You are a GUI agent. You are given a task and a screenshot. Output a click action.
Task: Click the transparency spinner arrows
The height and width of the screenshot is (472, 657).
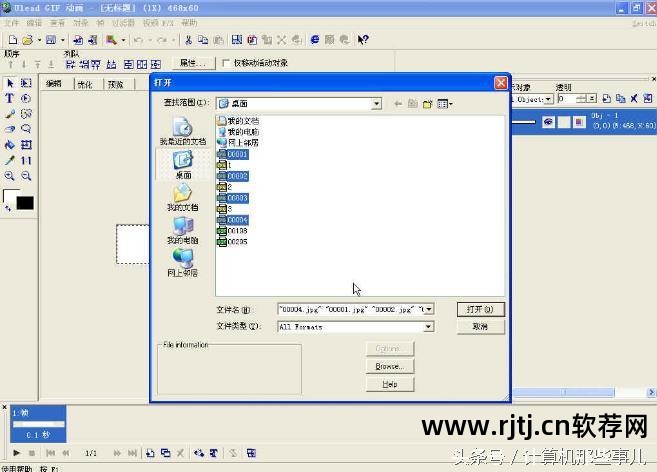click(592, 99)
